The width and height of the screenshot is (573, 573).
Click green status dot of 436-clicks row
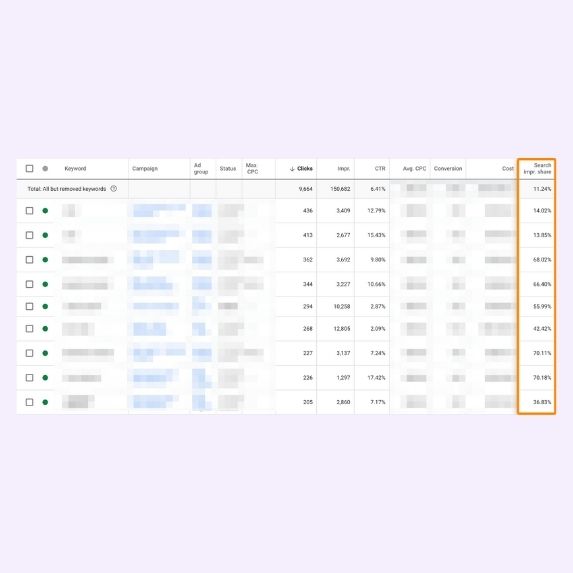45,210
